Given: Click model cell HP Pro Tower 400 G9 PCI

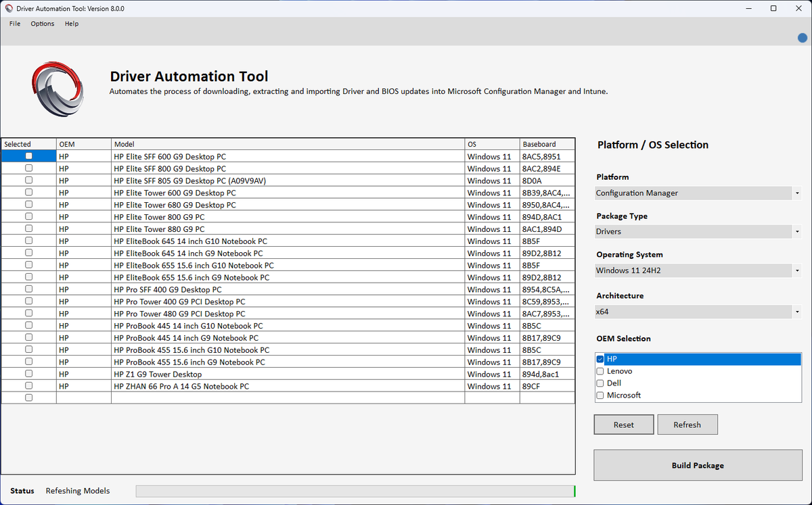Looking at the screenshot, I should 288,302.
